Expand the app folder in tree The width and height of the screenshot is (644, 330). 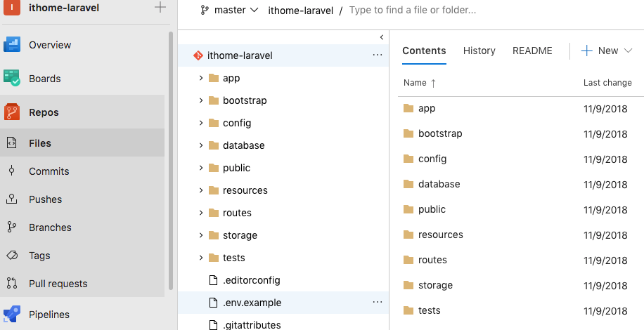201,78
